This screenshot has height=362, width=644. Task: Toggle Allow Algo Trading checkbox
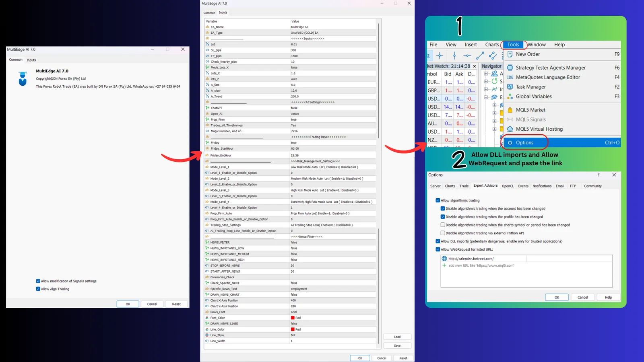tap(38, 289)
